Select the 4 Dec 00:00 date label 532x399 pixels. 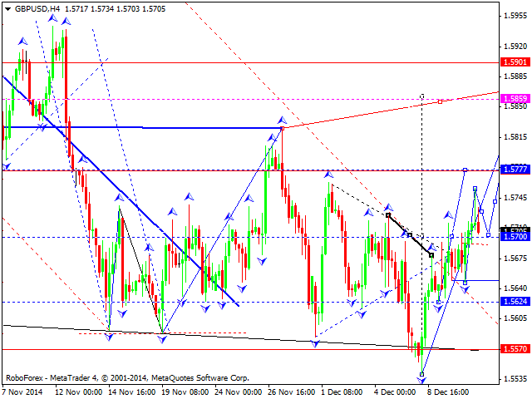(396, 391)
